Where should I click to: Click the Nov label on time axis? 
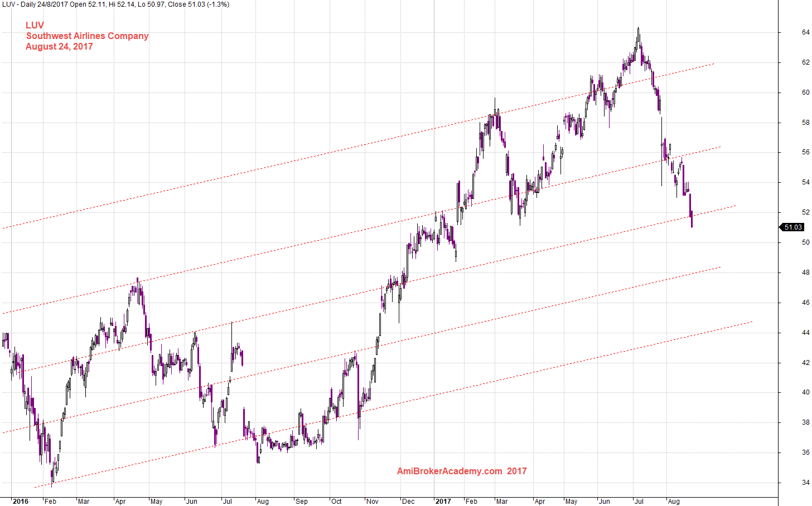373,502
